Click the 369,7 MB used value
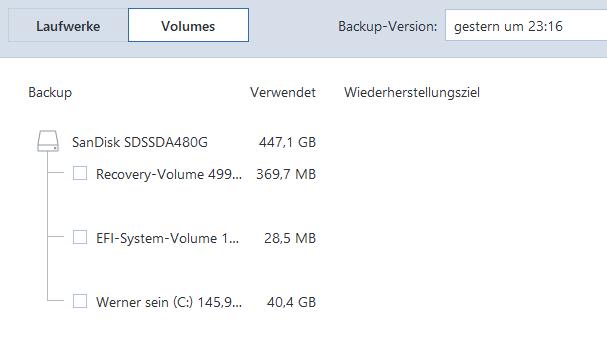 pos(286,174)
